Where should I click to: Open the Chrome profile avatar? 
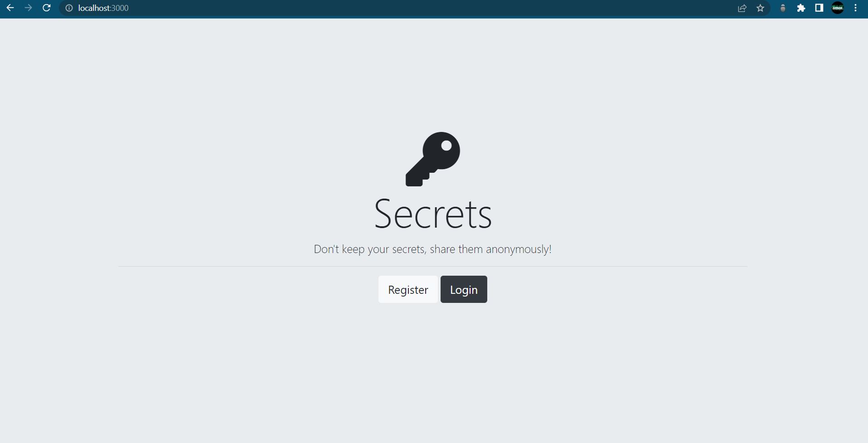coord(838,8)
